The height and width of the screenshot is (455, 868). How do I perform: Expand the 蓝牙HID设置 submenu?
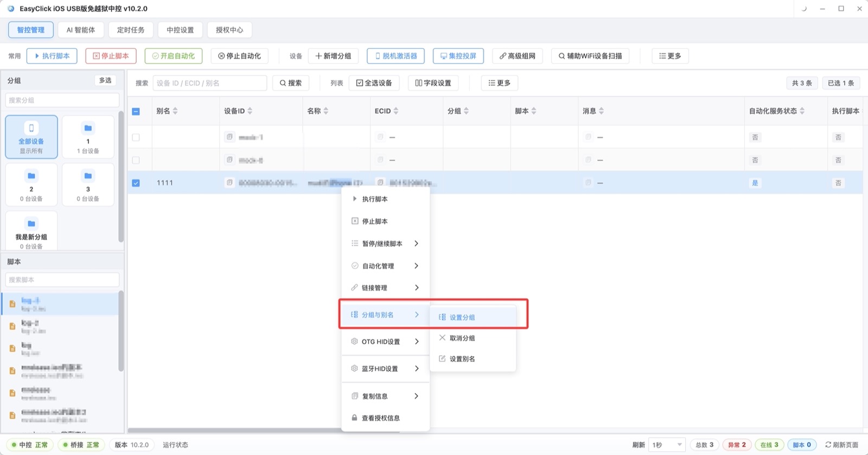coord(385,369)
